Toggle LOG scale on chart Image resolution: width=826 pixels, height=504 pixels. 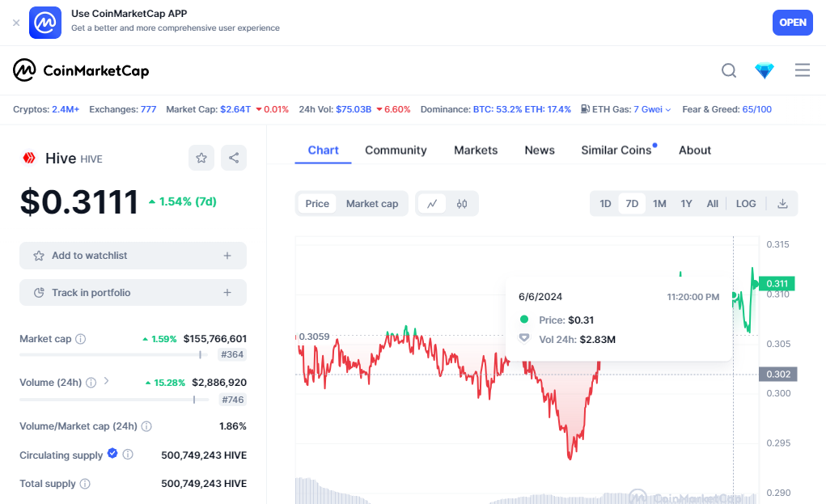746,204
